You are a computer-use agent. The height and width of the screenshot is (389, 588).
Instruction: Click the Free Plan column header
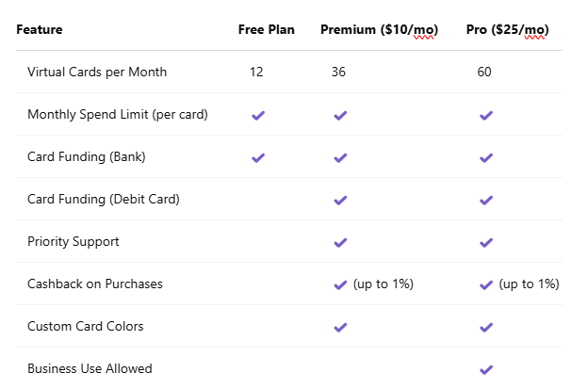point(266,29)
